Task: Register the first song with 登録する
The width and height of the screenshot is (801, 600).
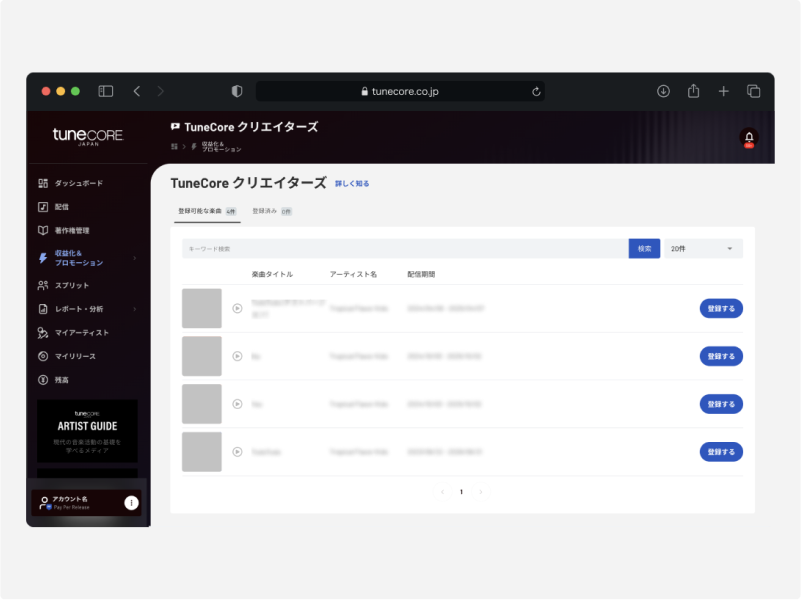Action: tap(720, 308)
